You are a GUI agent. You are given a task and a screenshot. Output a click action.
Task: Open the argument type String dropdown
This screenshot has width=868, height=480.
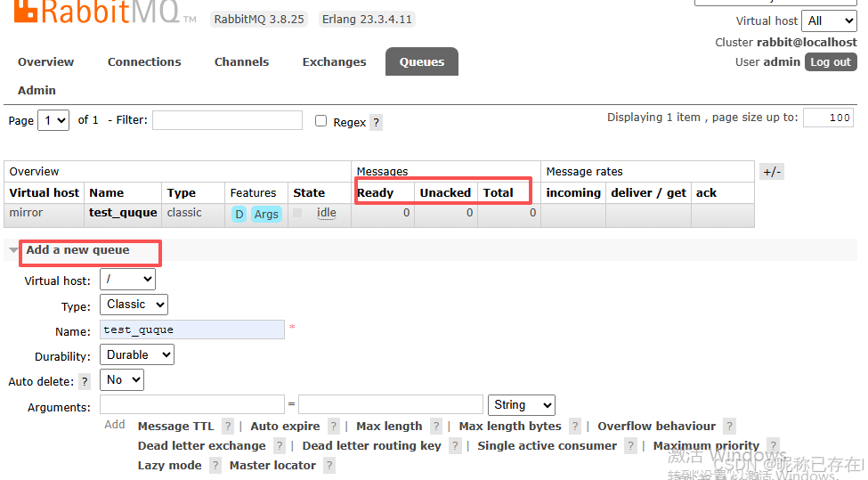coord(521,405)
